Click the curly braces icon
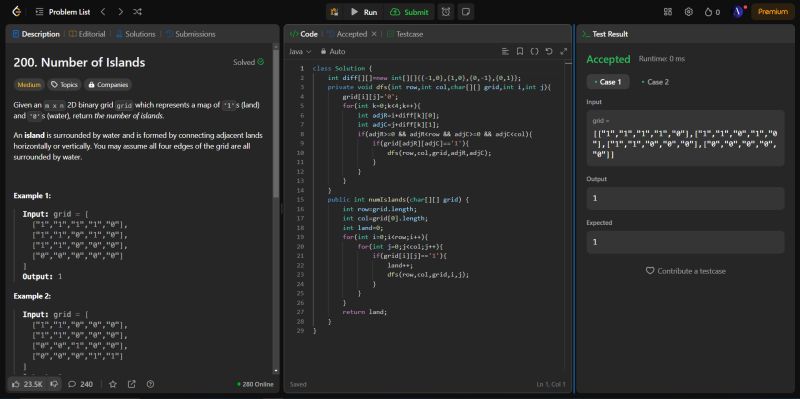 [534, 52]
